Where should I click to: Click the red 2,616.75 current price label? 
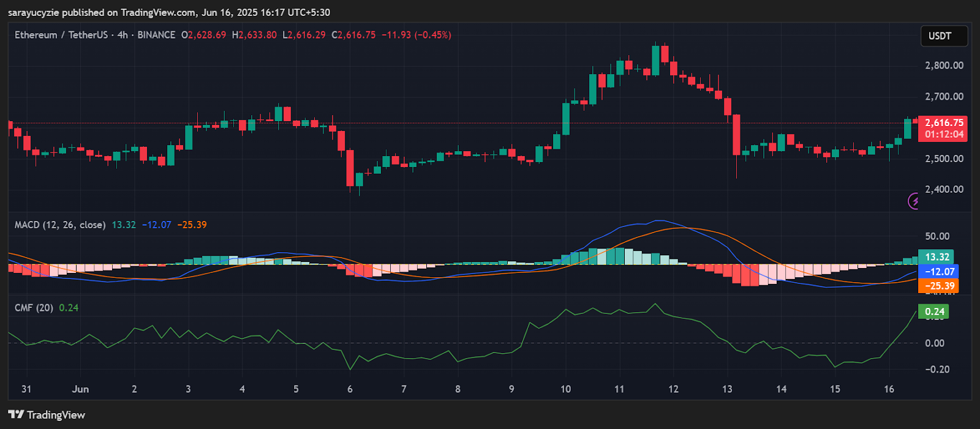[x=943, y=123]
